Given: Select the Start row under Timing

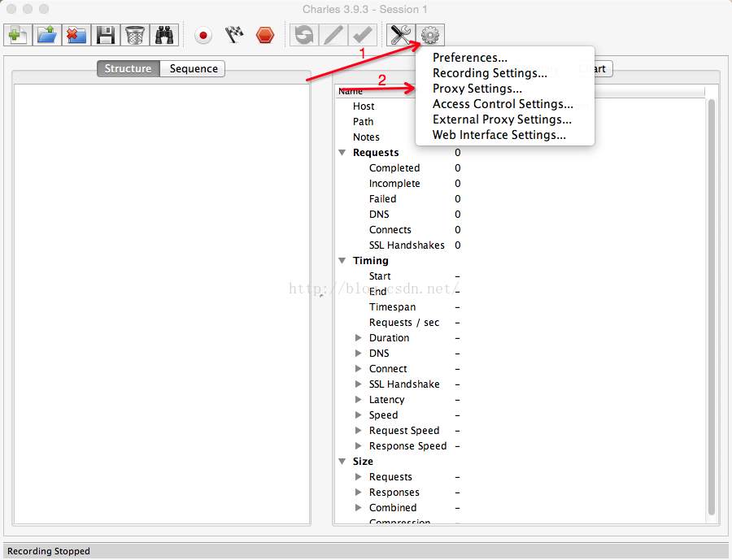Looking at the screenshot, I should coord(520,276).
